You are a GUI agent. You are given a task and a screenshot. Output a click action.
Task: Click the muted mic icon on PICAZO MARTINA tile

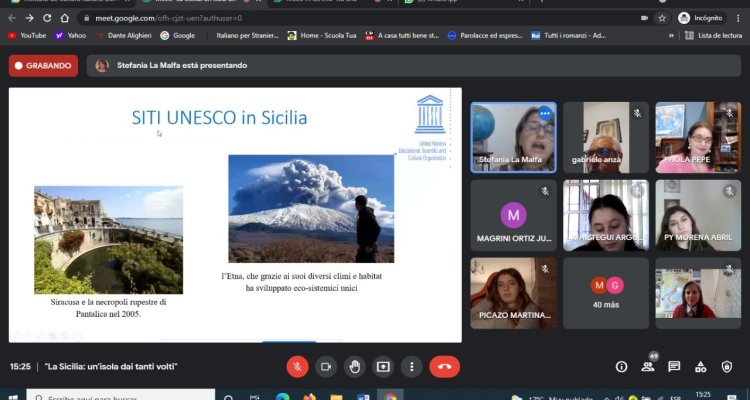coord(545,269)
